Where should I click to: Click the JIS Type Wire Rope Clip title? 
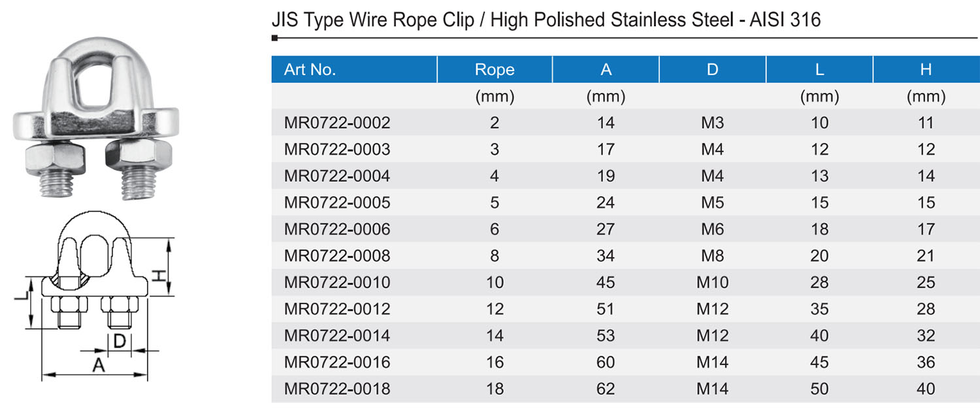click(546, 20)
